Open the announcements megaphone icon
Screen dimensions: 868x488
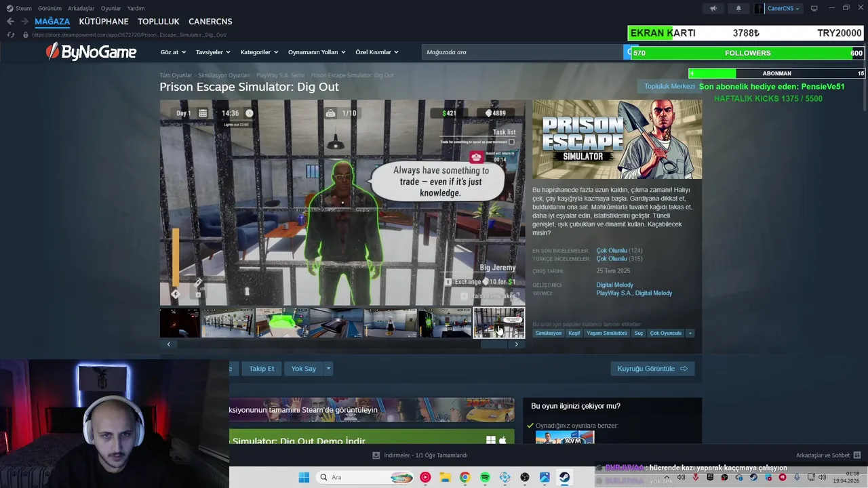(x=713, y=8)
